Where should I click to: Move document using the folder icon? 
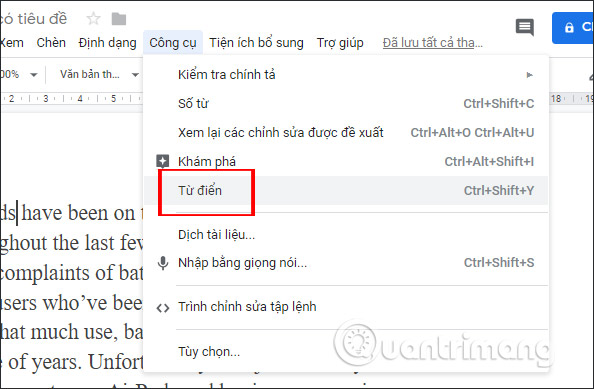(x=119, y=19)
